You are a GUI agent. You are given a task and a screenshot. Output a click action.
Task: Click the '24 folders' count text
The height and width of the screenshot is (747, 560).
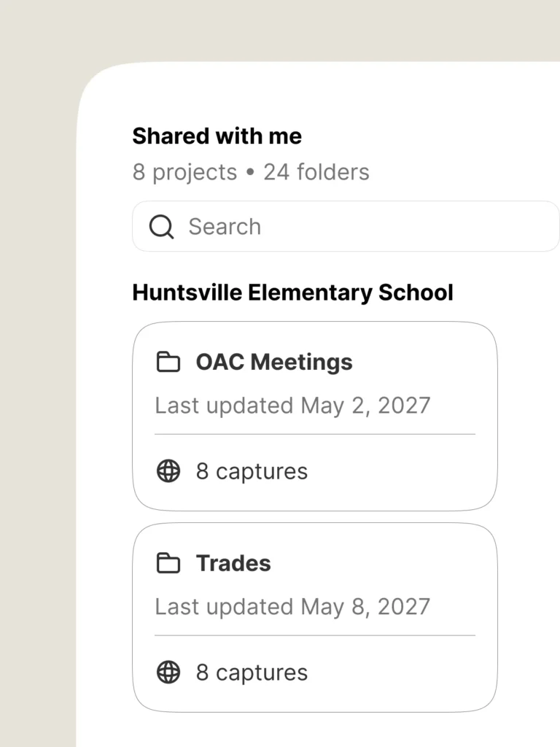click(x=316, y=172)
